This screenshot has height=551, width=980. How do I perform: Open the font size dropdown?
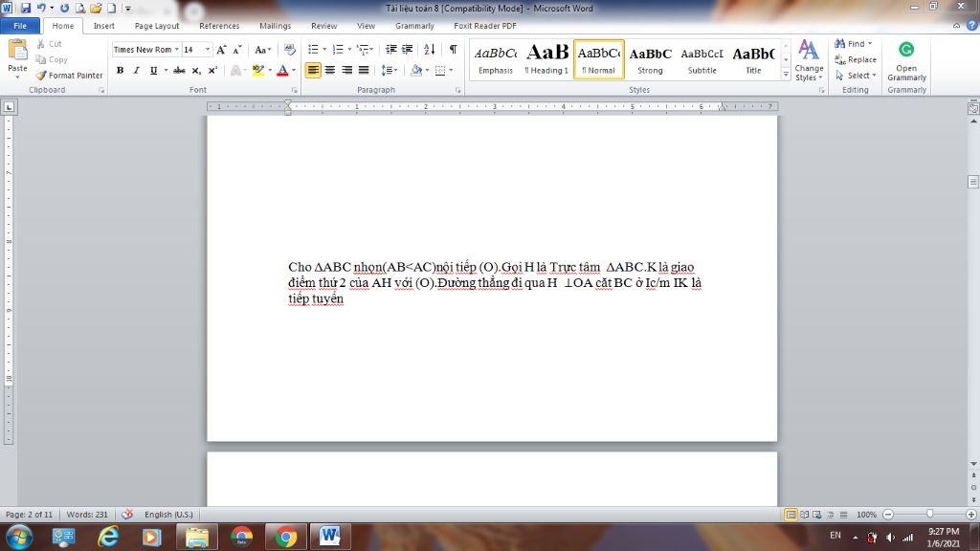208,50
